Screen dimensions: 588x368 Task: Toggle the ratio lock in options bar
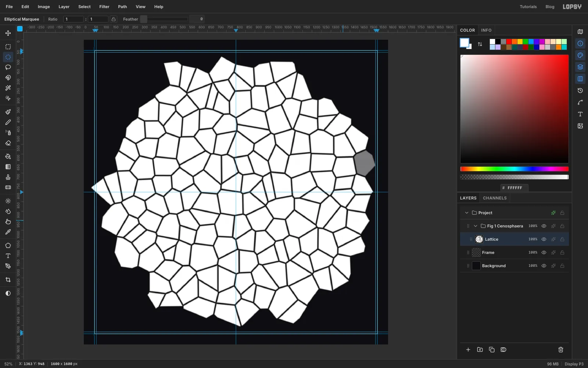(114, 19)
